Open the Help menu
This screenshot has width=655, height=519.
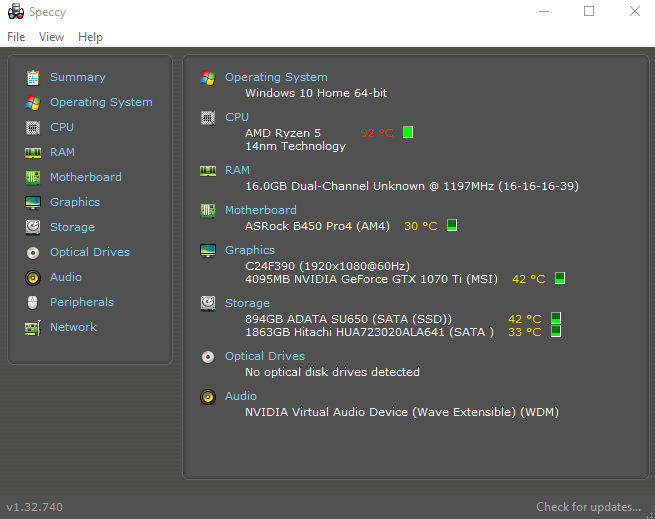90,37
